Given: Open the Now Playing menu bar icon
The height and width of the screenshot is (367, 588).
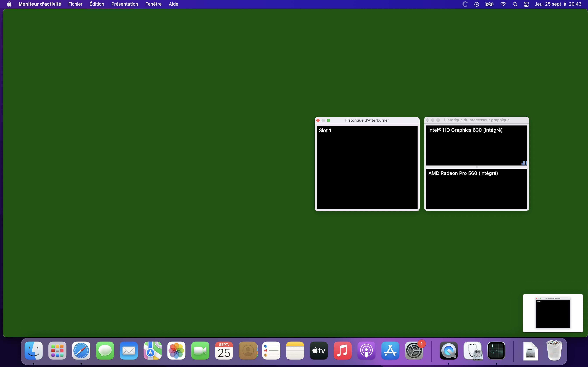Looking at the screenshot, I should click(477, 4).
